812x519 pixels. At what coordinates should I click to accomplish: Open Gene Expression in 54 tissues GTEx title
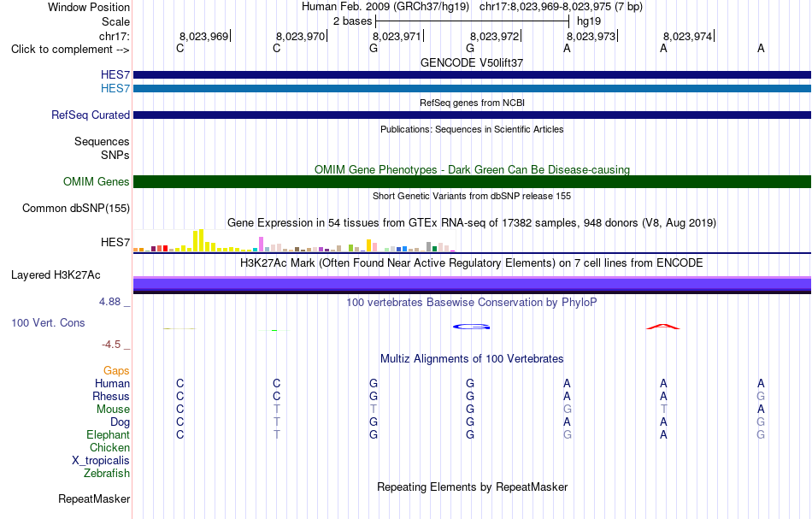click(472, 222)
